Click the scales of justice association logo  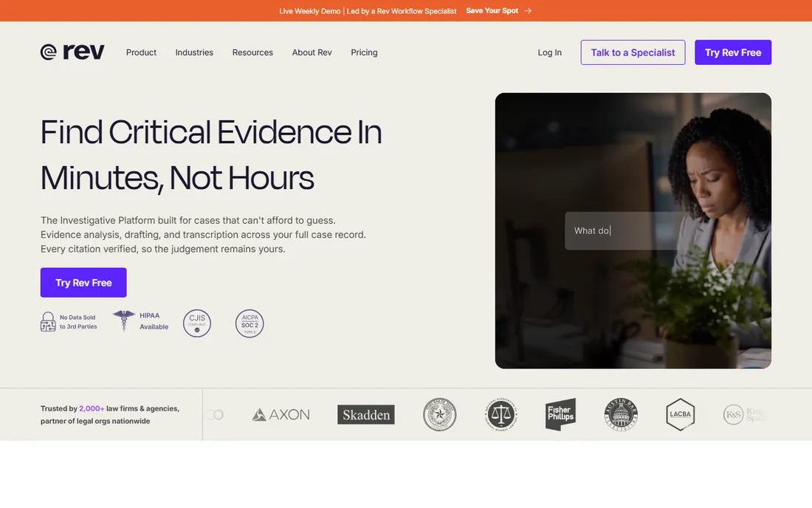tap(500, 415)
